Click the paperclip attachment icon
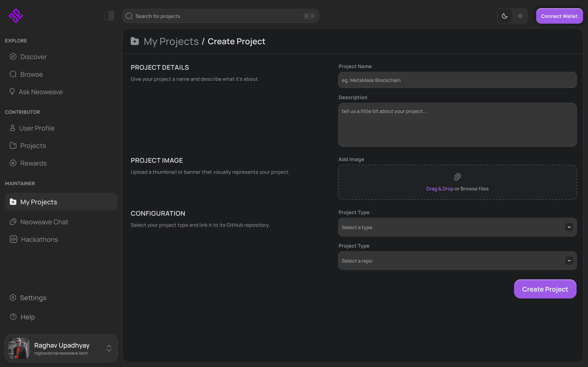588x367 pixels. click(457, 177)
